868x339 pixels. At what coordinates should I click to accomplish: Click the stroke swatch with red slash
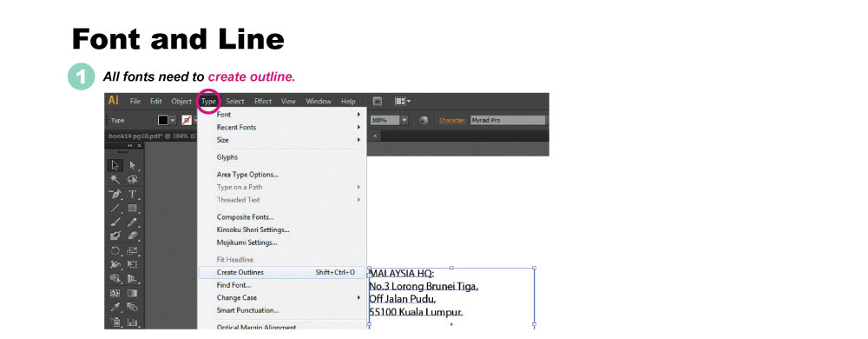click(x=187, y=120)
